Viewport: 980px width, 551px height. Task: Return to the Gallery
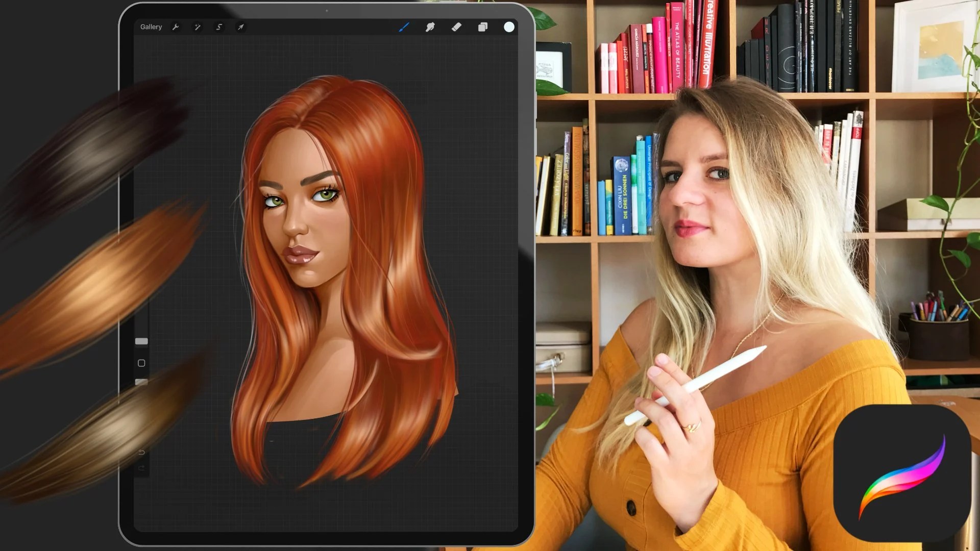coord(151,27)
